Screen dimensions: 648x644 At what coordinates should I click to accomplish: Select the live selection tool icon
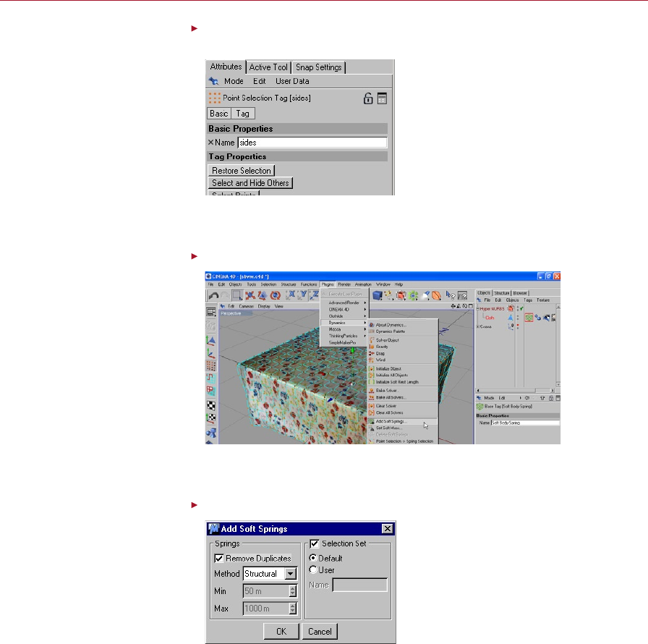point(237,295)
